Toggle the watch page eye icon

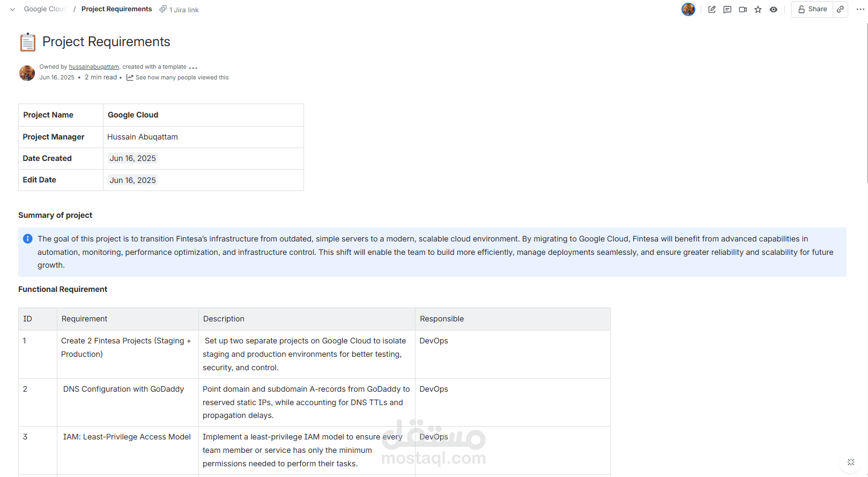(x=774, y=9)
